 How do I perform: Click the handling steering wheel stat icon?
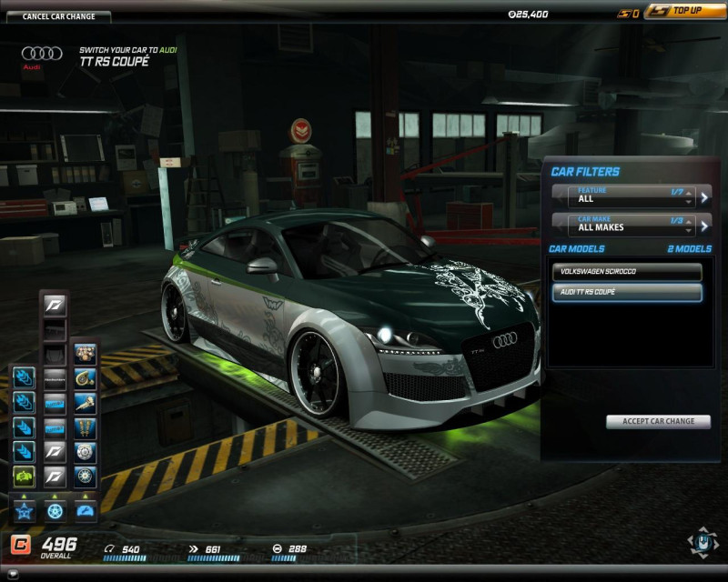coord(278,548)
